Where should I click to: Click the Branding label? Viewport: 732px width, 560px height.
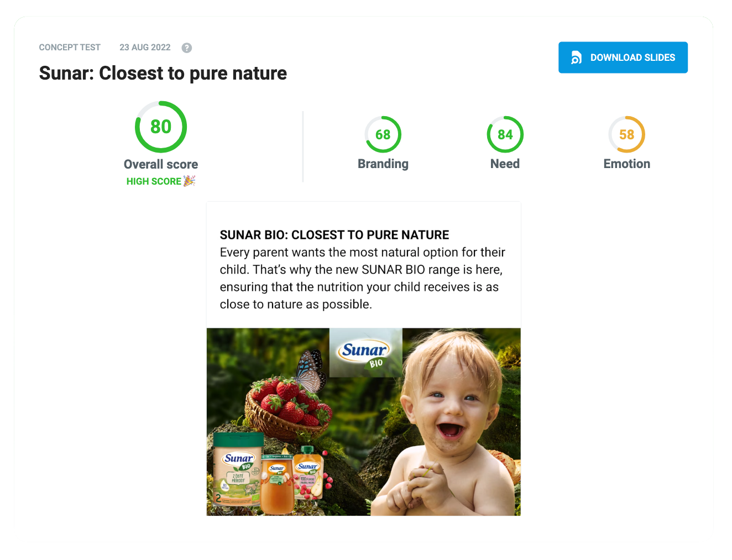pos(383,164)
